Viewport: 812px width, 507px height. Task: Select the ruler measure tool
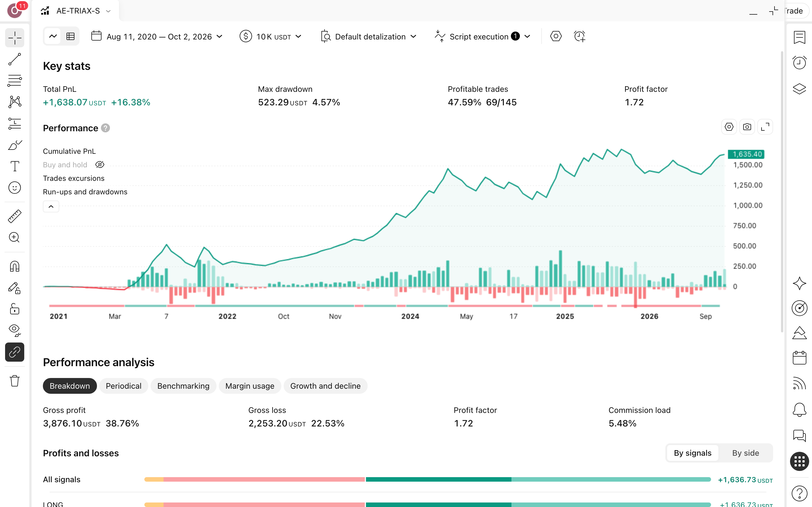(x=15, y=216)
